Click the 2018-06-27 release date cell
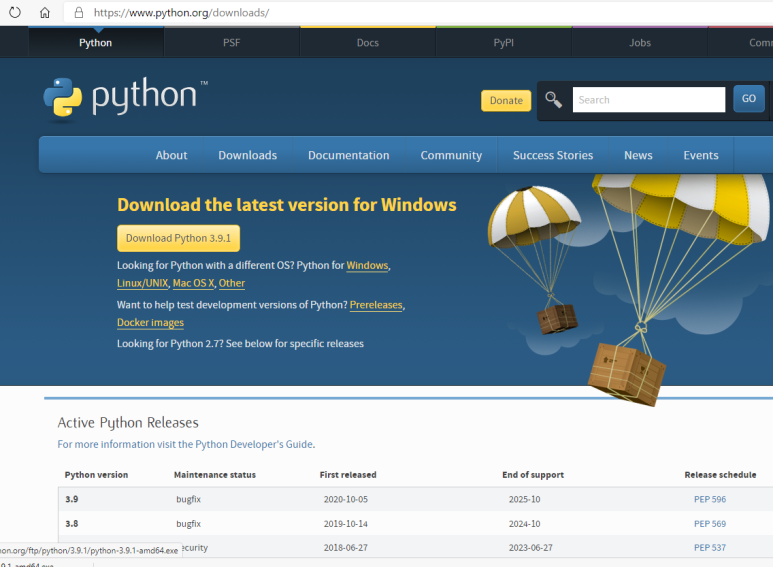773x567 pixels. [x=346, y=547]
